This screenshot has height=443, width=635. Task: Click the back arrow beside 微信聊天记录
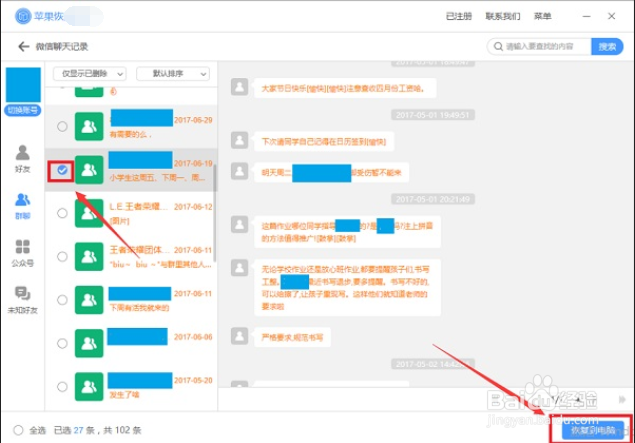[23, 47]
